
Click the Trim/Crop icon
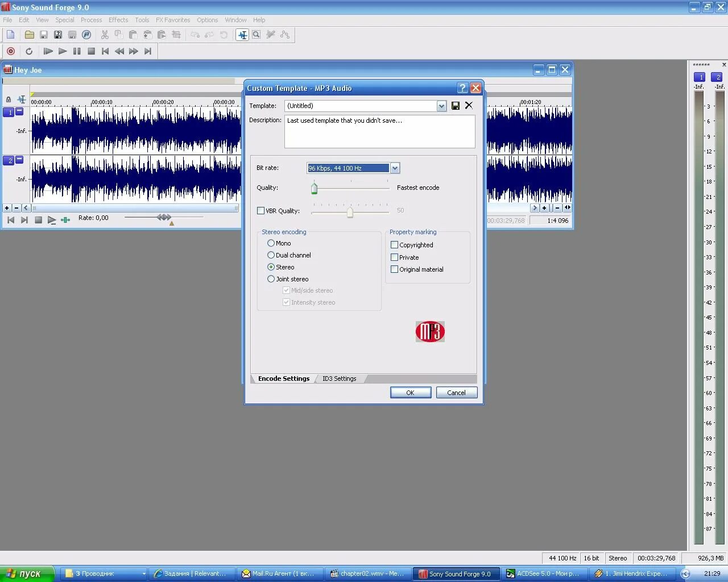pos(176,35)
